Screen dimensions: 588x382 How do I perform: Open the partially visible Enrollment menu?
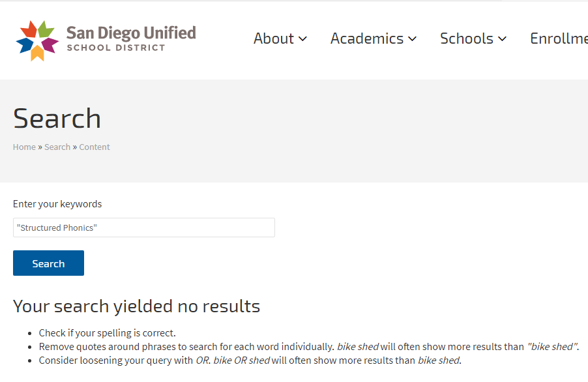click(x=559, y=38)
